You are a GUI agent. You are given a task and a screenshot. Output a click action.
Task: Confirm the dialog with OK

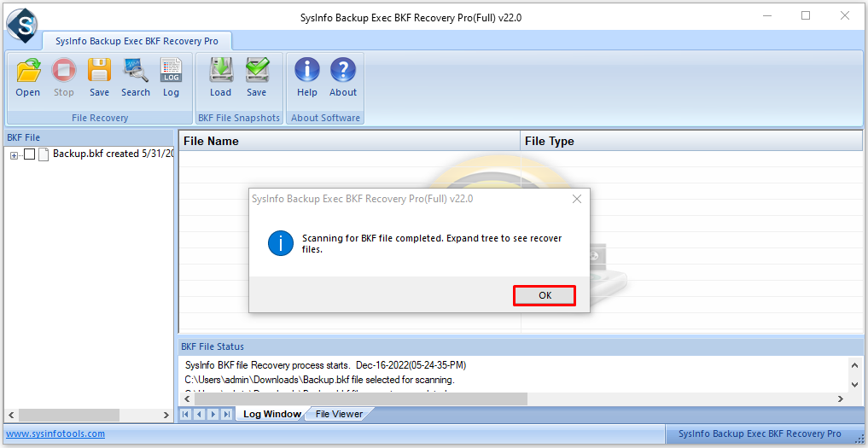pyautogui.click(x=545, y=295)
